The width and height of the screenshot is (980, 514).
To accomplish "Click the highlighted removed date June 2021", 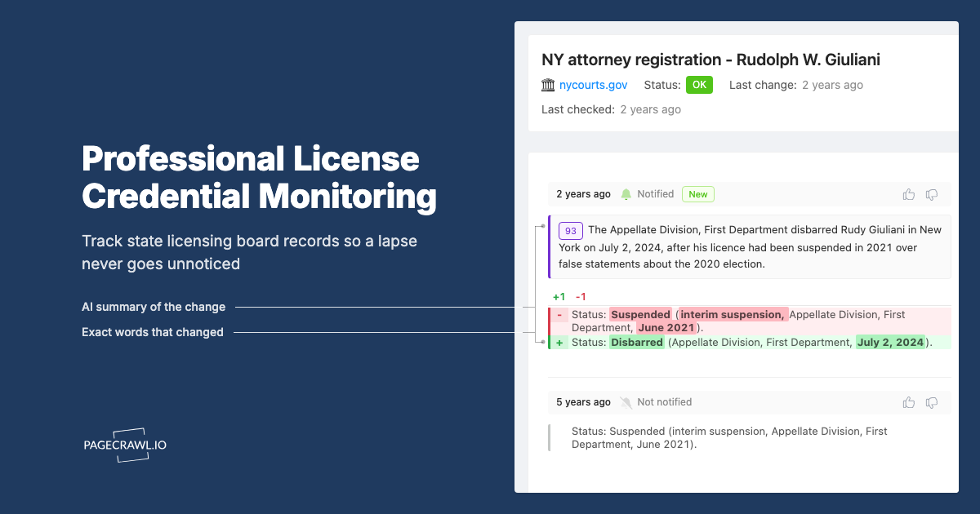I will pyautogui.click(x=666, y=328).
